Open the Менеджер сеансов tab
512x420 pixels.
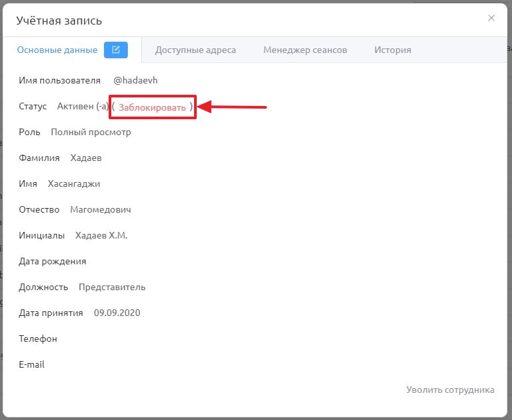pos(305,50)
